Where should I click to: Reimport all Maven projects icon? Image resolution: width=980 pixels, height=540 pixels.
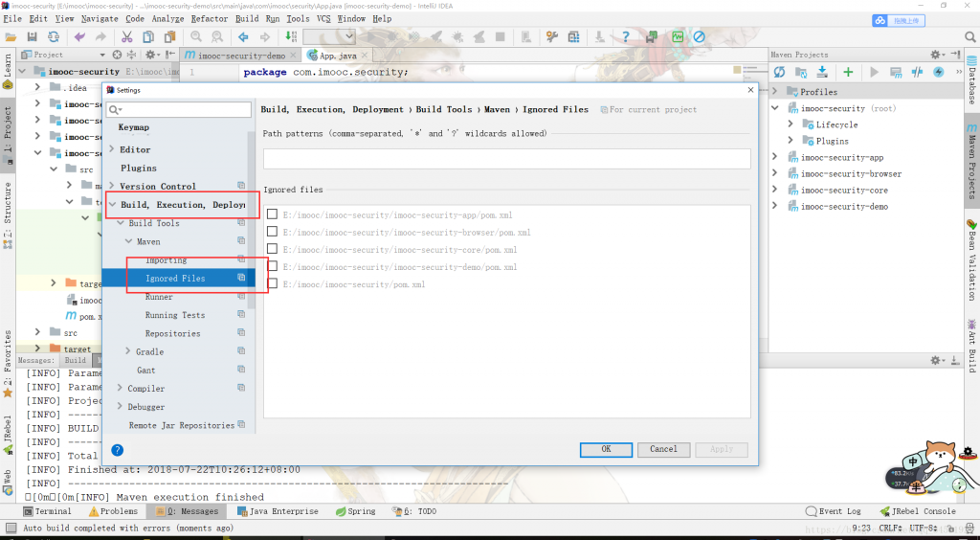click(779, 72)
